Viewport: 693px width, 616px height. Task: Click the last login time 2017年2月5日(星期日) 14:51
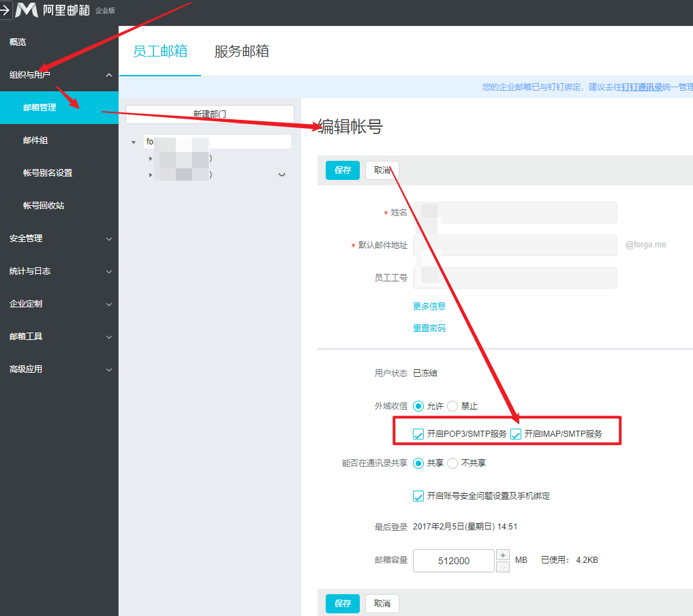[465, 527]
